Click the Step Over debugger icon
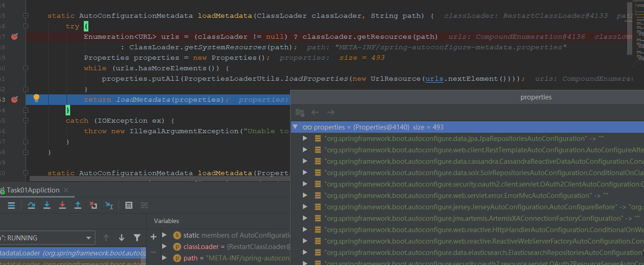This screenshot has height=265, width=644. point(31,205)
